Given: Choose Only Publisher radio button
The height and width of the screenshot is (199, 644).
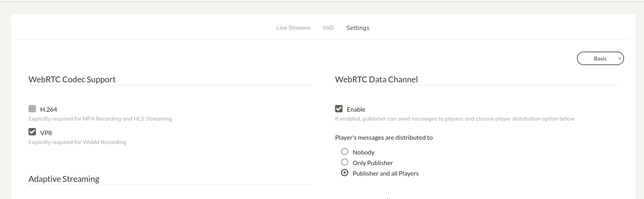Looking at the screenshot, I should coord(344,162).
